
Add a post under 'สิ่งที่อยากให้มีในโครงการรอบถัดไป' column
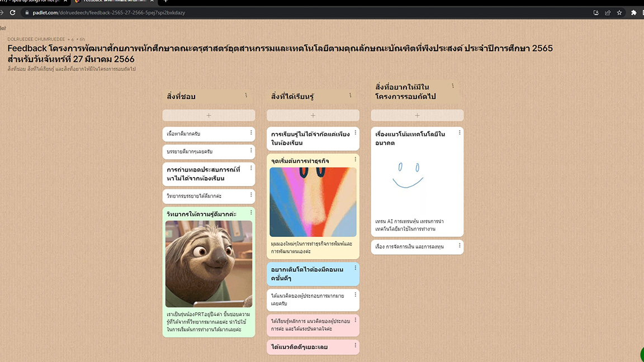417,115
